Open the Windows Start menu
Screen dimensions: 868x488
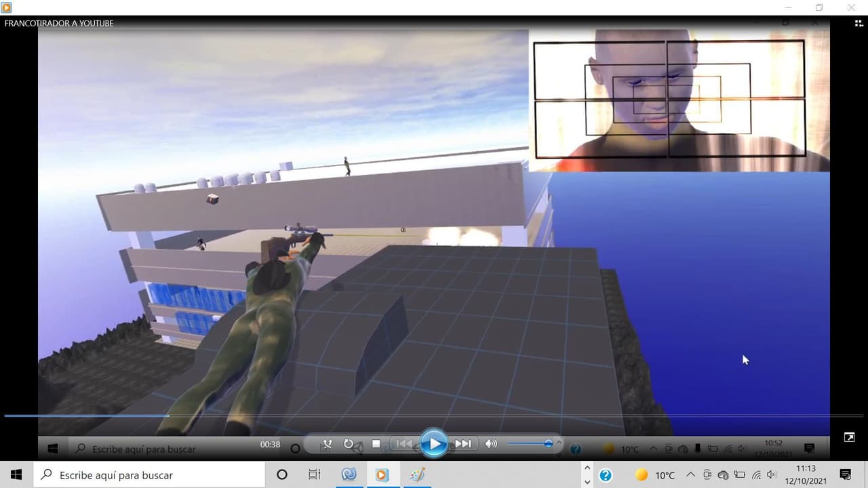point(16,475)
